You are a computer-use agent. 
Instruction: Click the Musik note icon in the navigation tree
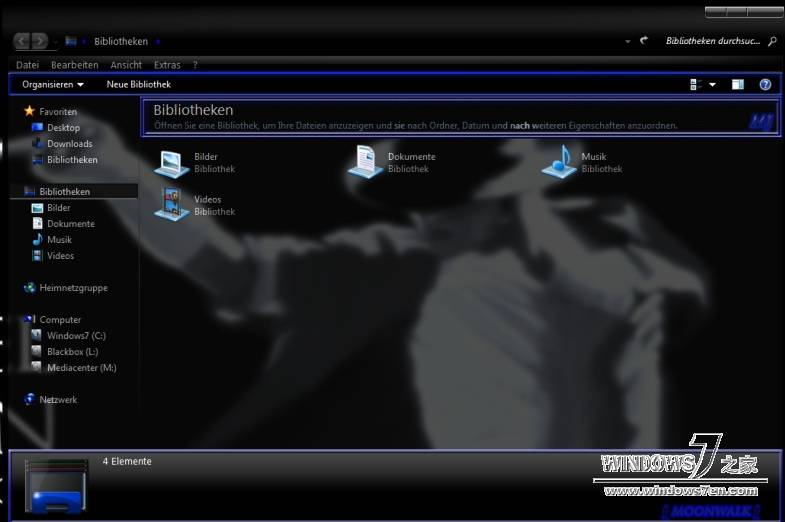[38, 239]
